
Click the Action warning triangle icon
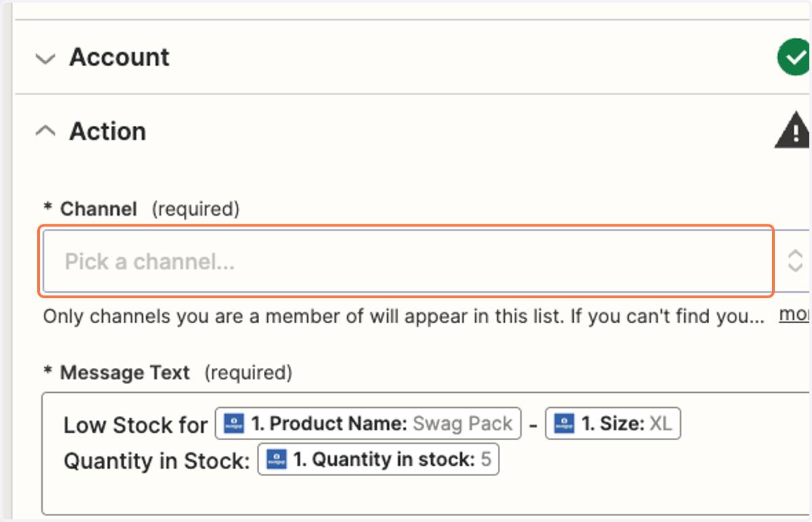793,130
